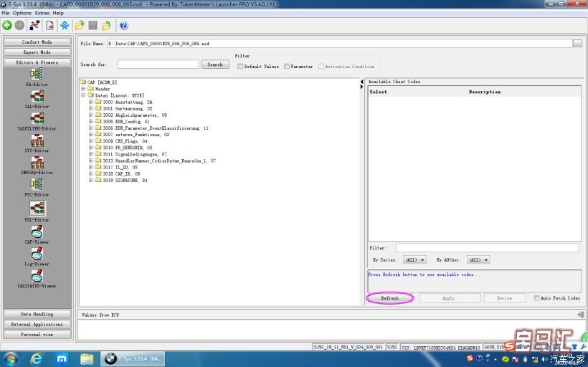588x367 pixels.
Task: Open the File menu
Action: (x=6, y=13)
